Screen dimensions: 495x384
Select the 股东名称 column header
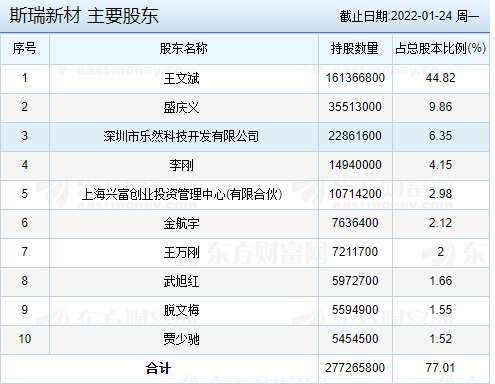tap(184, 48)
